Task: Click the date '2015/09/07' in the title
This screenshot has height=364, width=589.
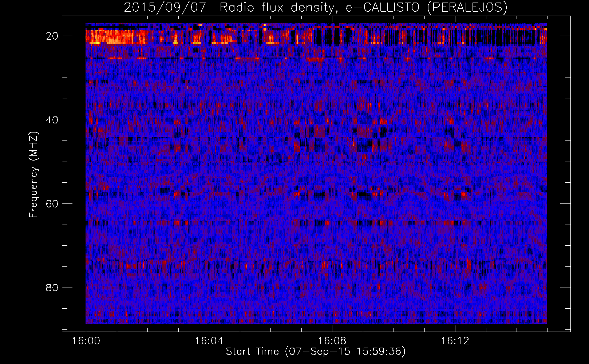Action: point(165,7)
